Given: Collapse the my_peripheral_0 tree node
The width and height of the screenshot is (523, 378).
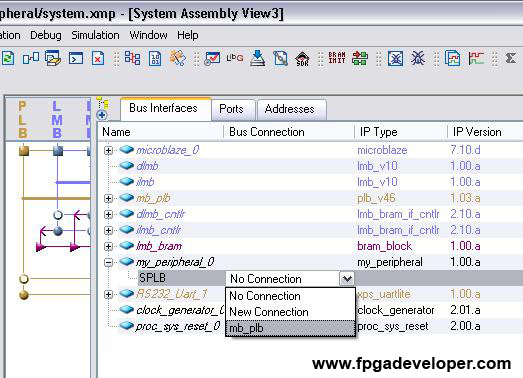Looking at the screenshot, I should pyautogui.click(x=108, y=263).
